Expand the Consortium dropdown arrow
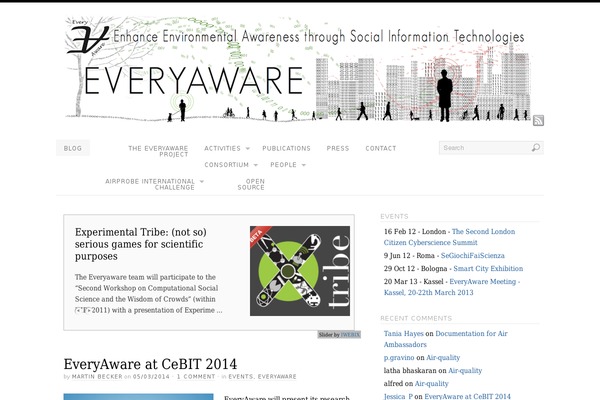600x400 pixels. pos(256,165)
